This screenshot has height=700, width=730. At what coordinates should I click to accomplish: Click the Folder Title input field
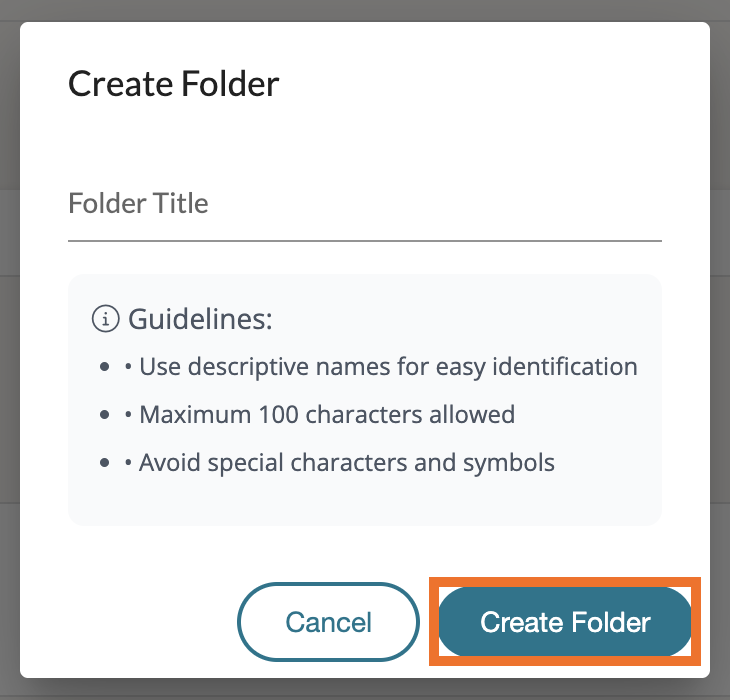(x=364, y=205)
